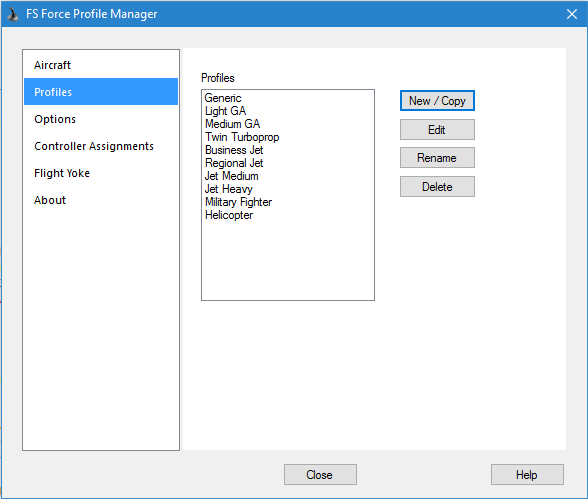Viewport: 588px width, 499px height.
Task: Choose the Helicopter profile
Action: [x=229, y=215]
